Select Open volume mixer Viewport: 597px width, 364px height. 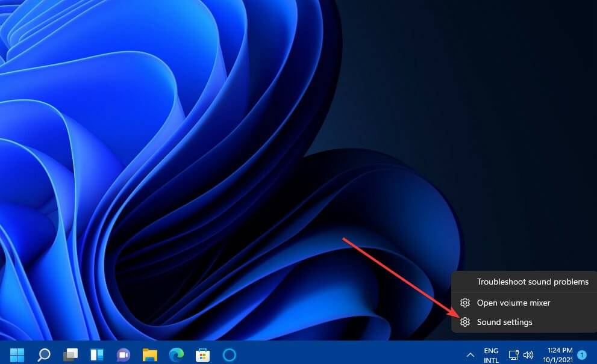(513, 303)
